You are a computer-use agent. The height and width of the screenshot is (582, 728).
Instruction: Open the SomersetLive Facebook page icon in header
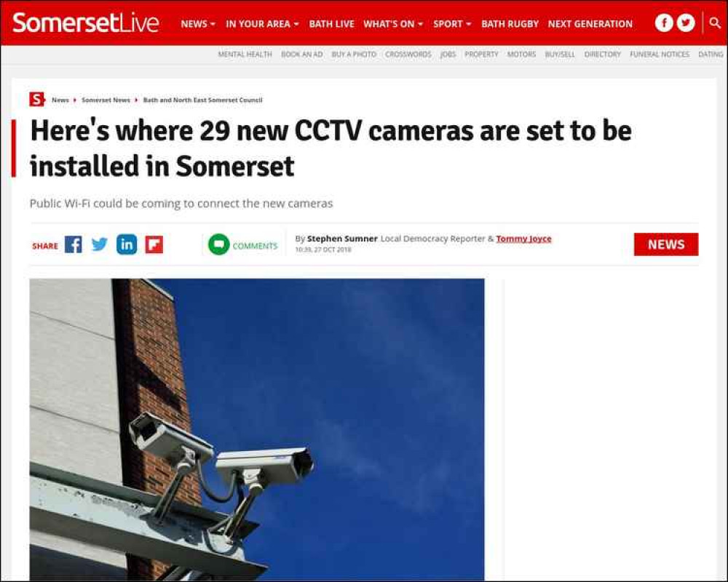[x=664, y=23]
